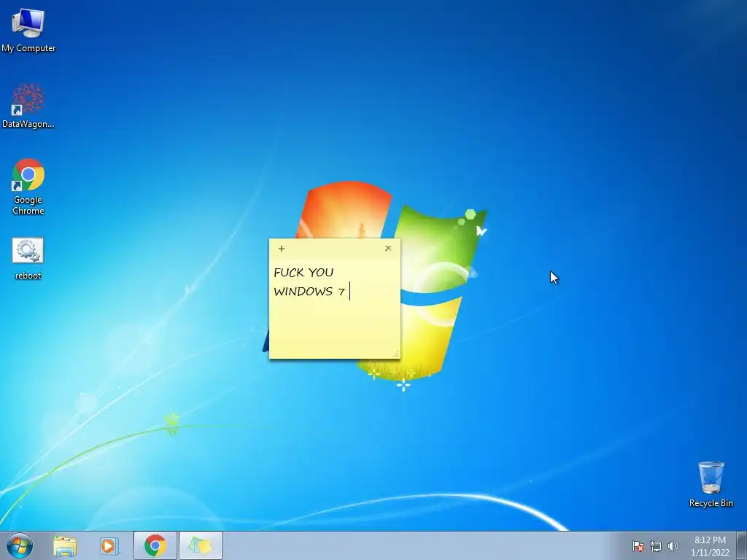Open the volume speaker tray icon

[x=673, y=546]
